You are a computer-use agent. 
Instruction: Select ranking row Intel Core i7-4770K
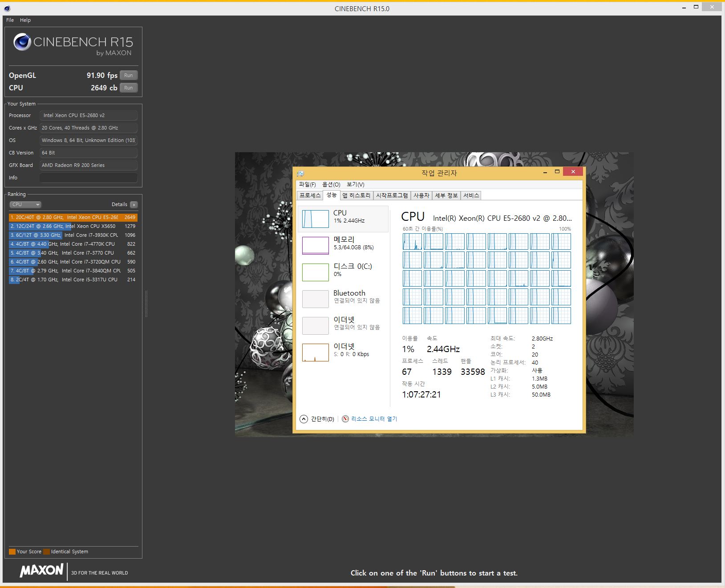(x=73, y=244)
